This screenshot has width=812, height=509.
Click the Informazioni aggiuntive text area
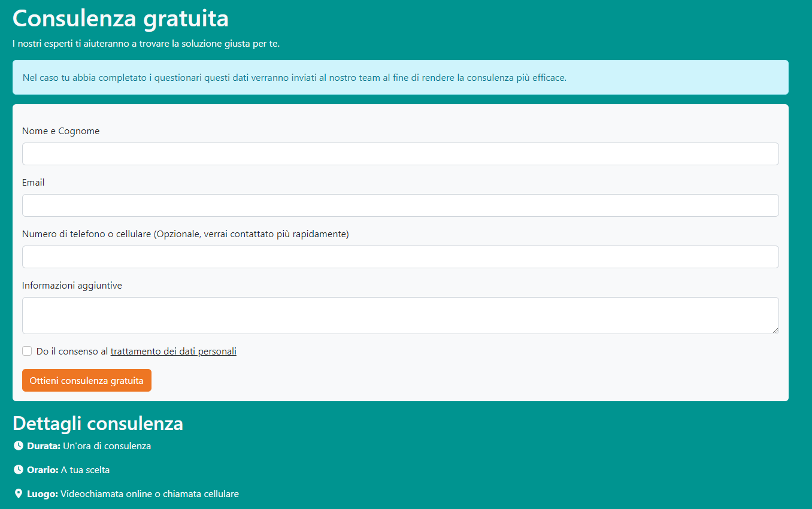coord(400,316)
